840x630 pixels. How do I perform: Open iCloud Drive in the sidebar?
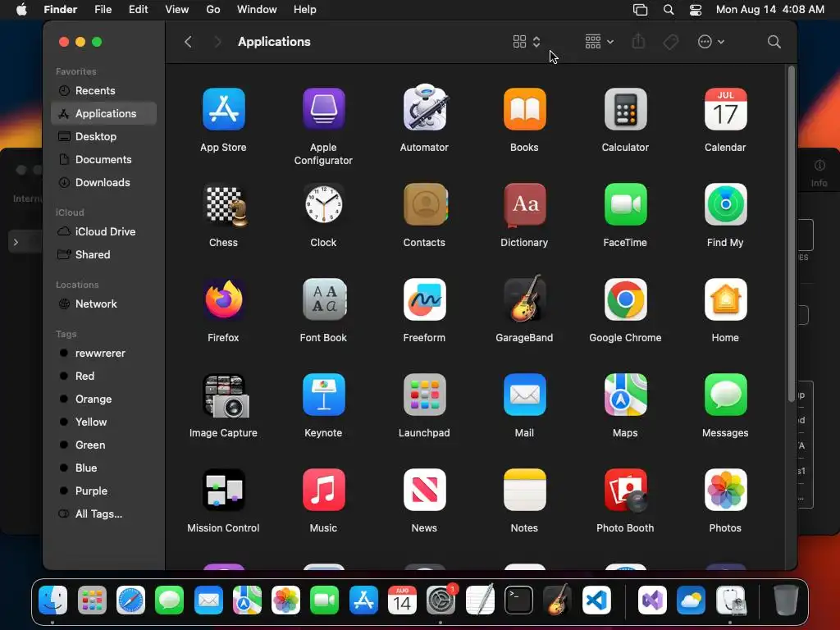pyautogui.click(x=104, y=231)
